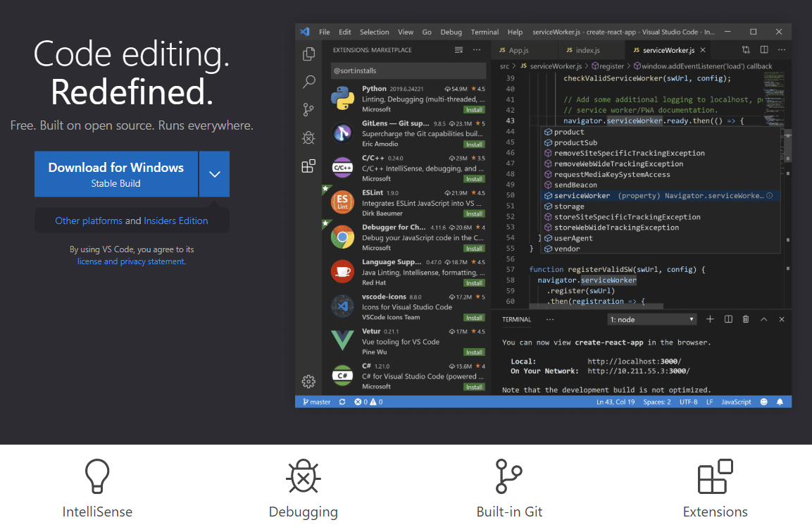Click the GitLens extension icon
812x532 pixels.
tap(342, 133)
